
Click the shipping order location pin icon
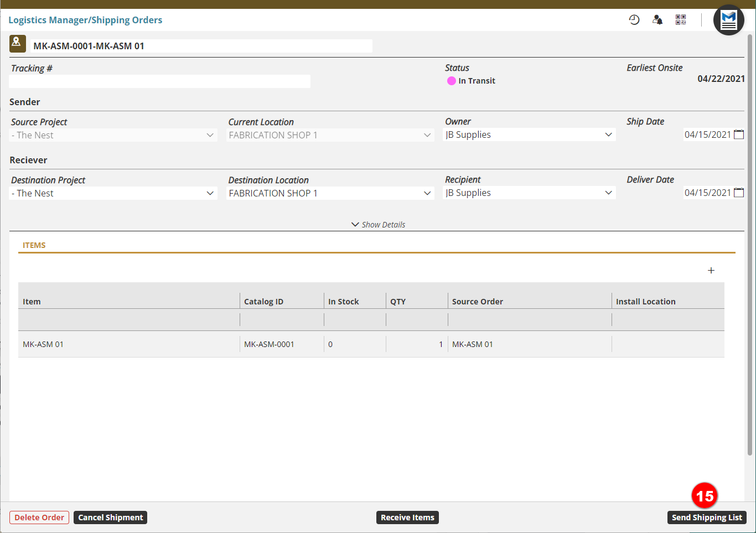(x=17, y=43)
